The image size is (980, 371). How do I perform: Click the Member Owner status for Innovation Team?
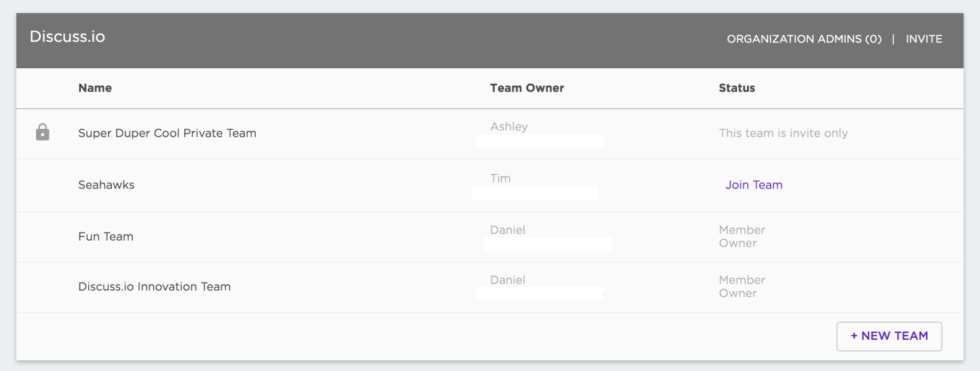pos(742,287)
